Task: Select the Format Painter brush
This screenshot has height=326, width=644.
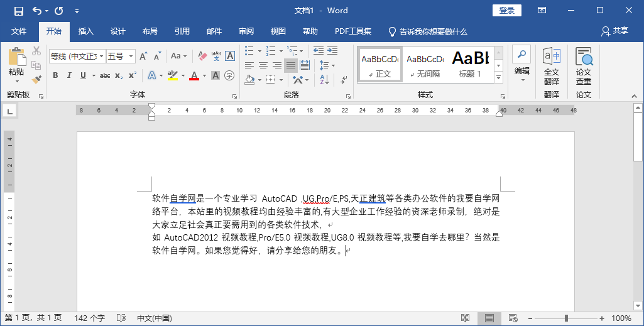Action: coord(36,79)
